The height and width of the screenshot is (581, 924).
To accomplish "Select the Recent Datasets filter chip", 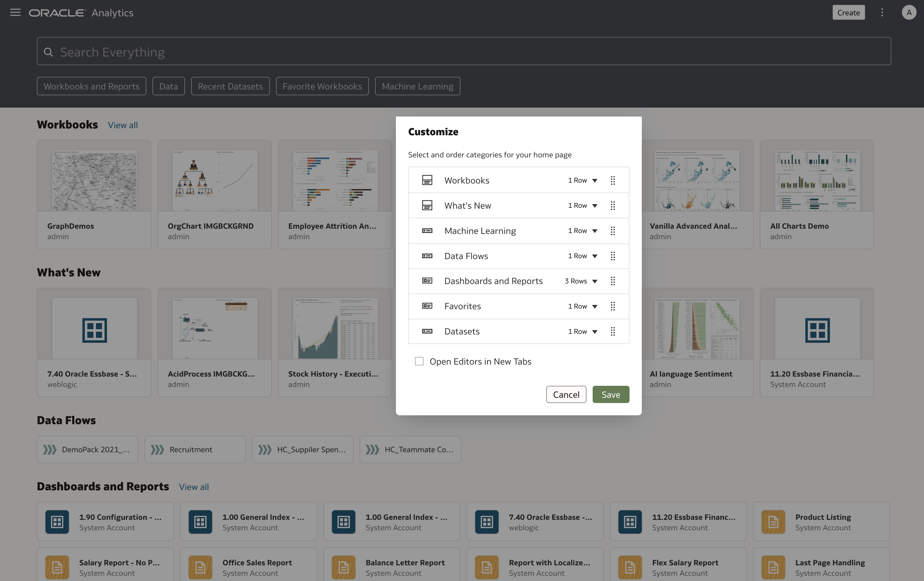I will (230, 86).
